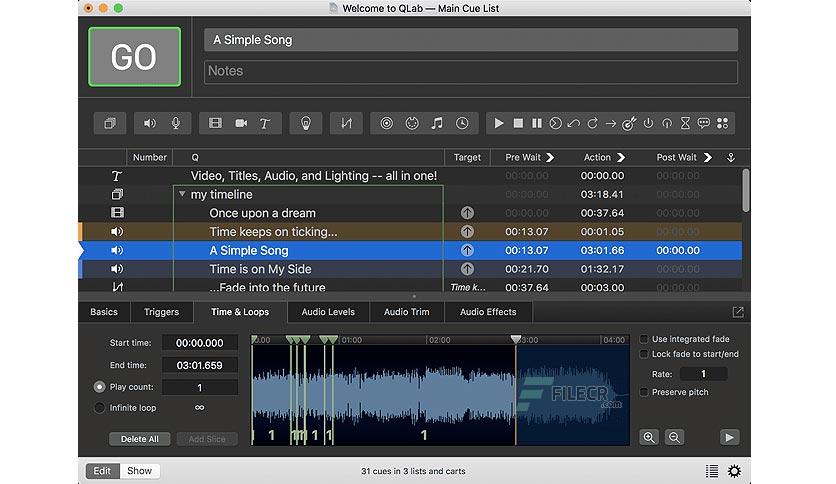Add a Devamp cue with redo arrow icon

pos(592,124)
